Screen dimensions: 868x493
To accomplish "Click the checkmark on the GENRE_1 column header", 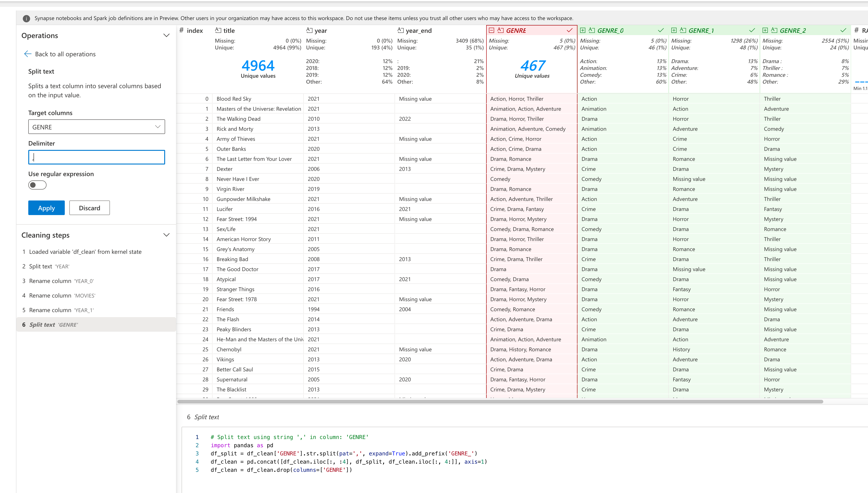I will pyautogui.click(x=752, y=31).
